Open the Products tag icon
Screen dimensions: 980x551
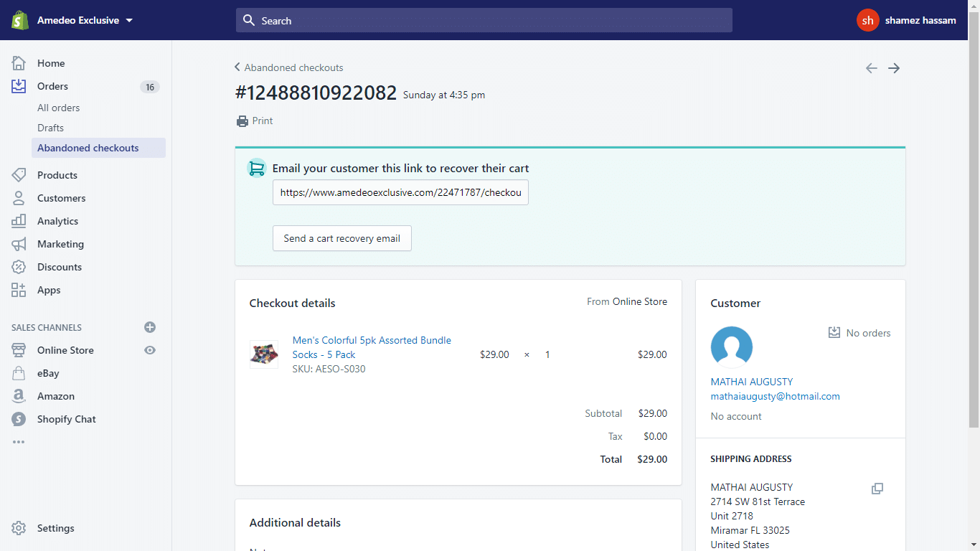pos(19,175)
